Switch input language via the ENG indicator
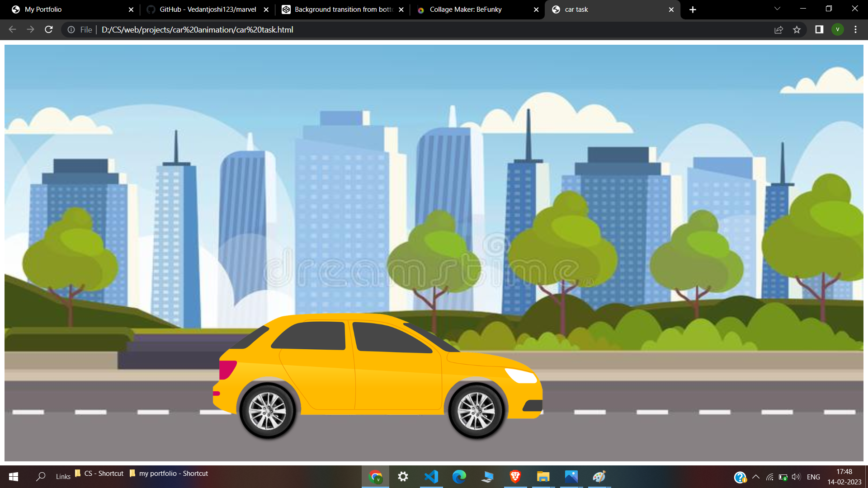The image size is (868, 488). (814, 477)
